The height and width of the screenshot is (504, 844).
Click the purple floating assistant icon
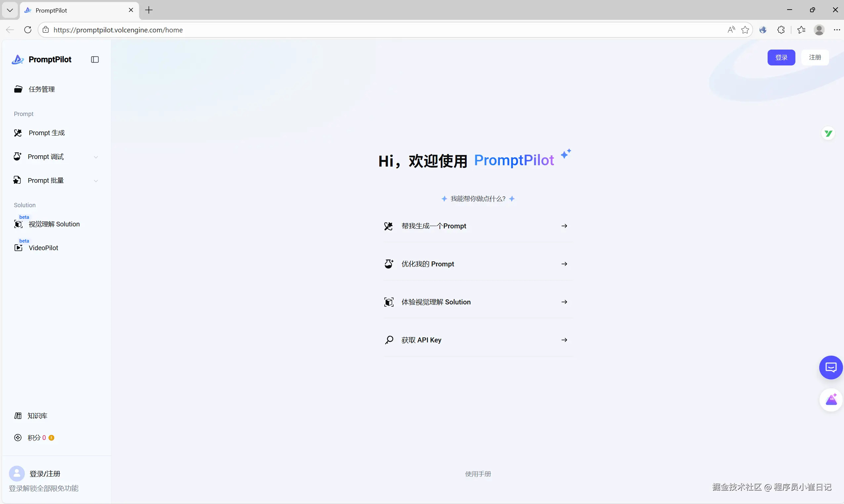(x=831, y=400)
